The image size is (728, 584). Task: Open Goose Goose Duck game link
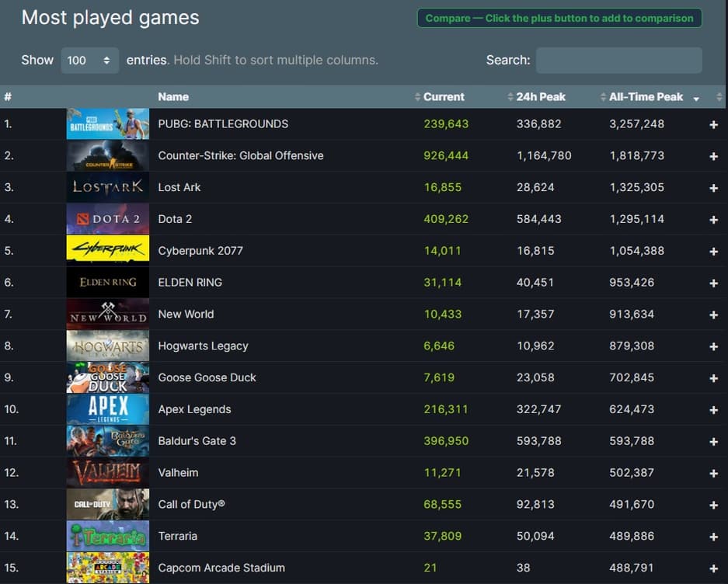pyautogui.click(x=207, y=377)
